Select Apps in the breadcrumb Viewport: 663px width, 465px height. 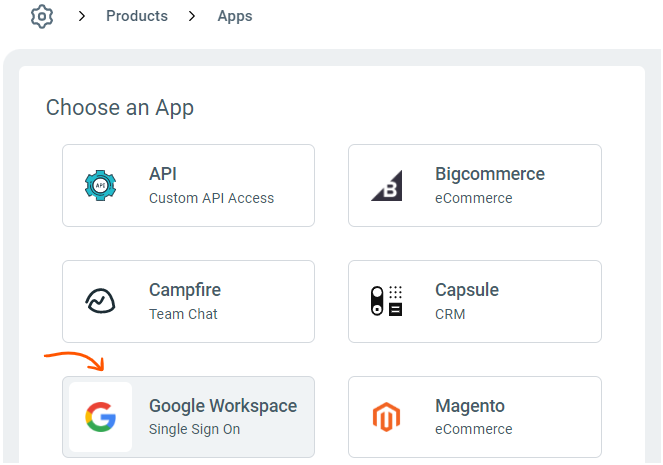pos(235,17)
